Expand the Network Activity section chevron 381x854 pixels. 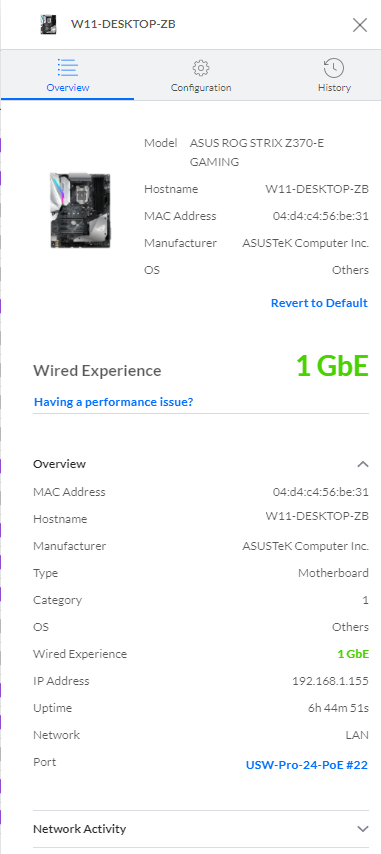click(x=362, y=829)
